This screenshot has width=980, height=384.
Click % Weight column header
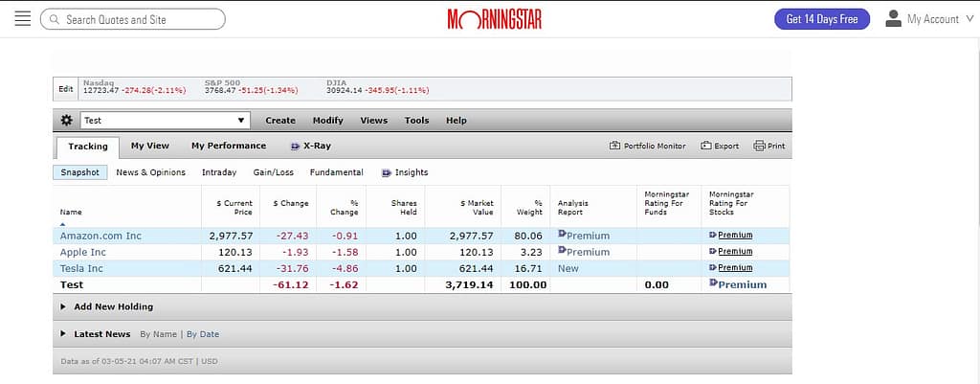point(529,208)
